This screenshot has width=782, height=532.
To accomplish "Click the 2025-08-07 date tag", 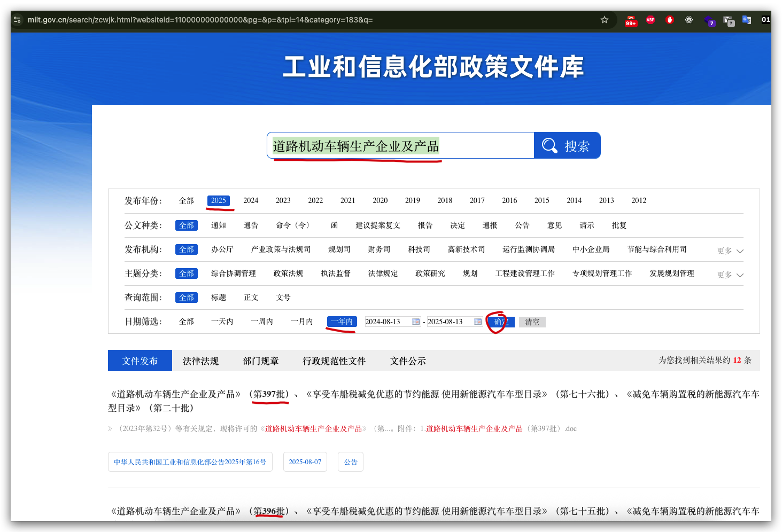I will (x=305, y=462).
